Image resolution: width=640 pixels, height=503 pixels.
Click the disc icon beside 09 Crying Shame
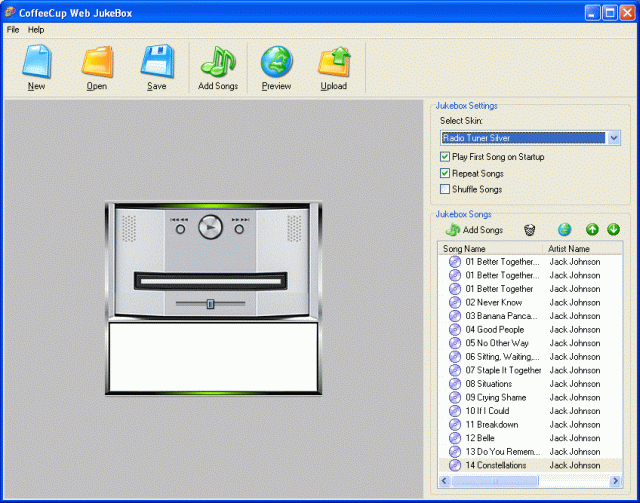[x=455, y=397]
